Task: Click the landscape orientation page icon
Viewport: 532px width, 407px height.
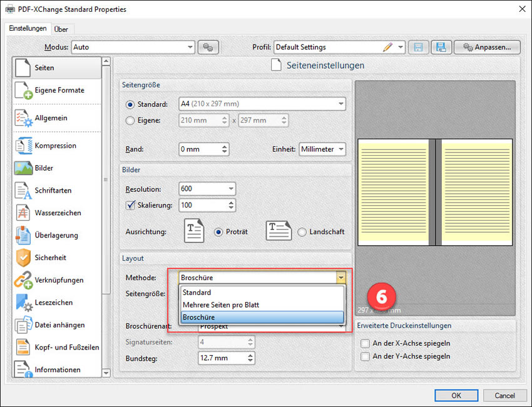Action: (x=279, y=231)
